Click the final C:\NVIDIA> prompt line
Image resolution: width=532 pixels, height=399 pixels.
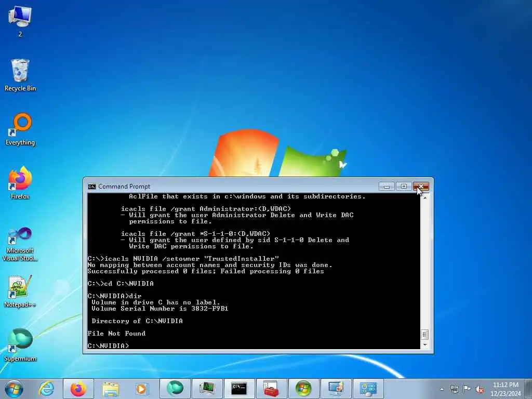click(108, 345)
